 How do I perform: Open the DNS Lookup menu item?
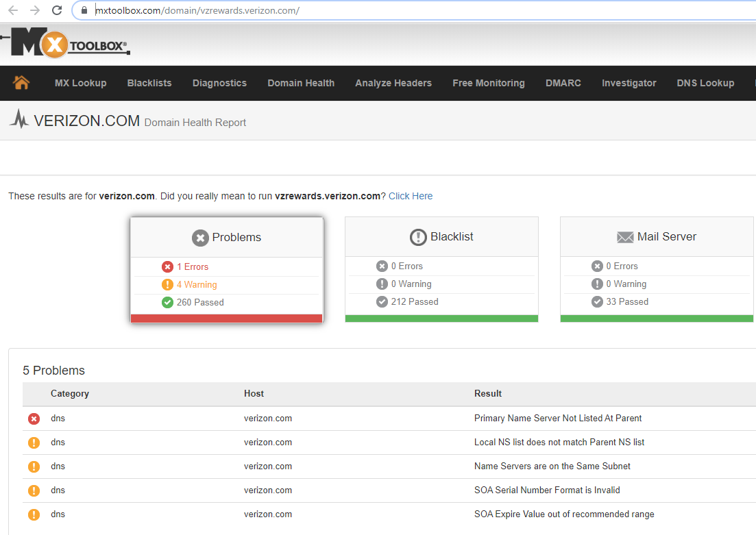705,83
